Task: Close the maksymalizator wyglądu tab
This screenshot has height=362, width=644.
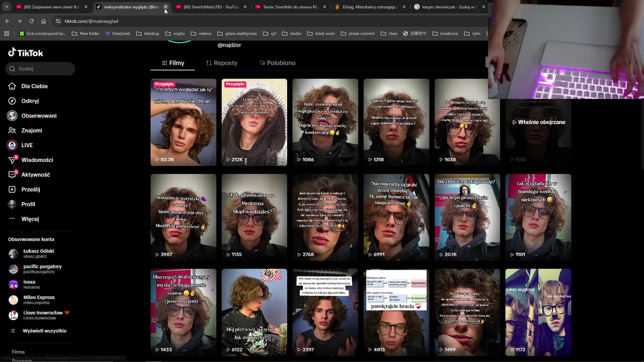Action: [166, 7]
